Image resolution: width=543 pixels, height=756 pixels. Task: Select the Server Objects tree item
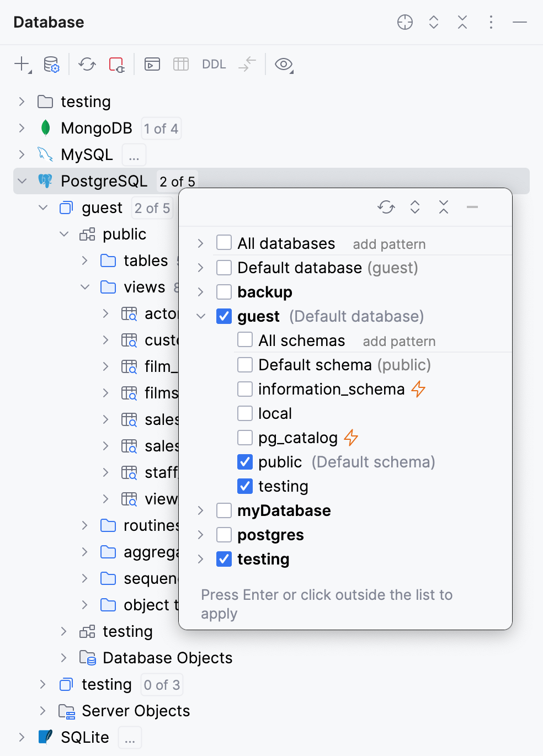pos(135,711)
